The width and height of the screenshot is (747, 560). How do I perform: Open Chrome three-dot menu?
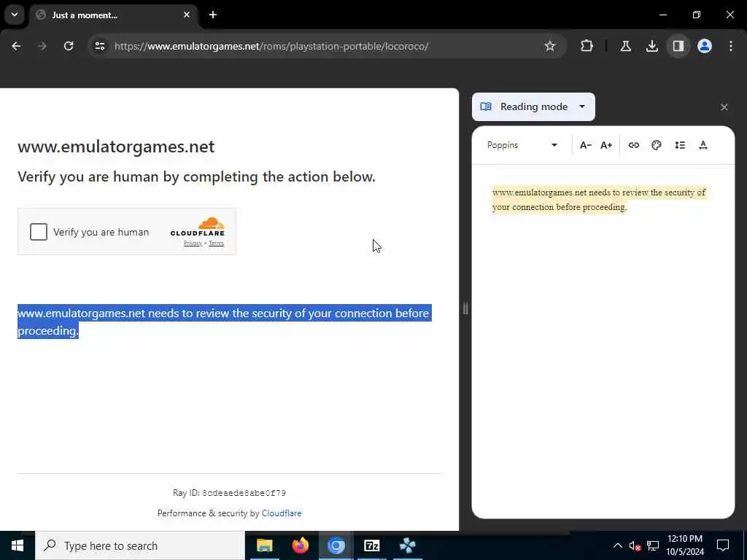point(731,46)
